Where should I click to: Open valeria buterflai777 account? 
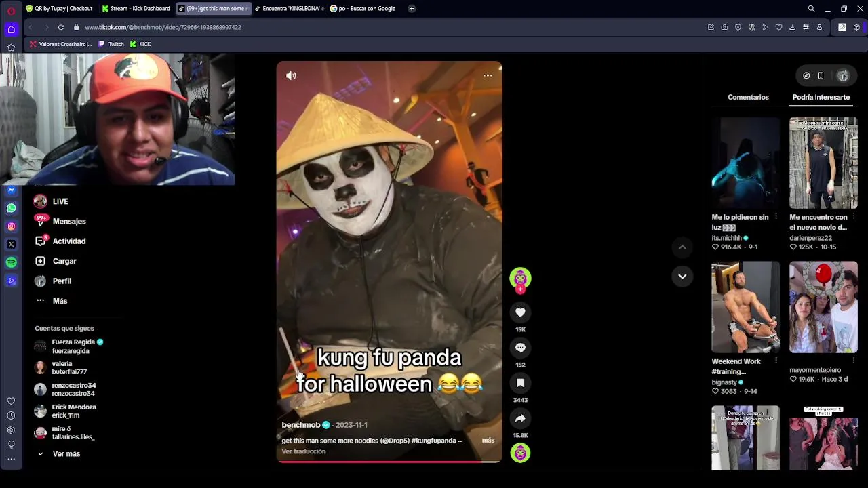tap(61, 367)
